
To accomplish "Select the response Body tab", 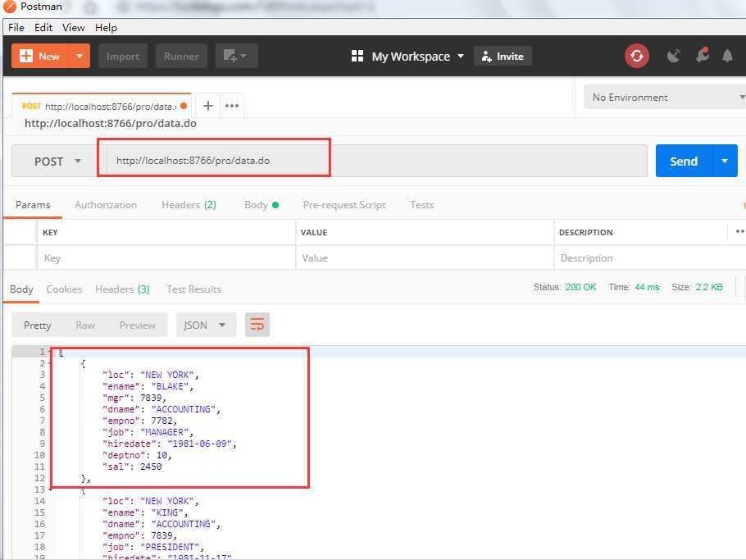I will (21, 289).
